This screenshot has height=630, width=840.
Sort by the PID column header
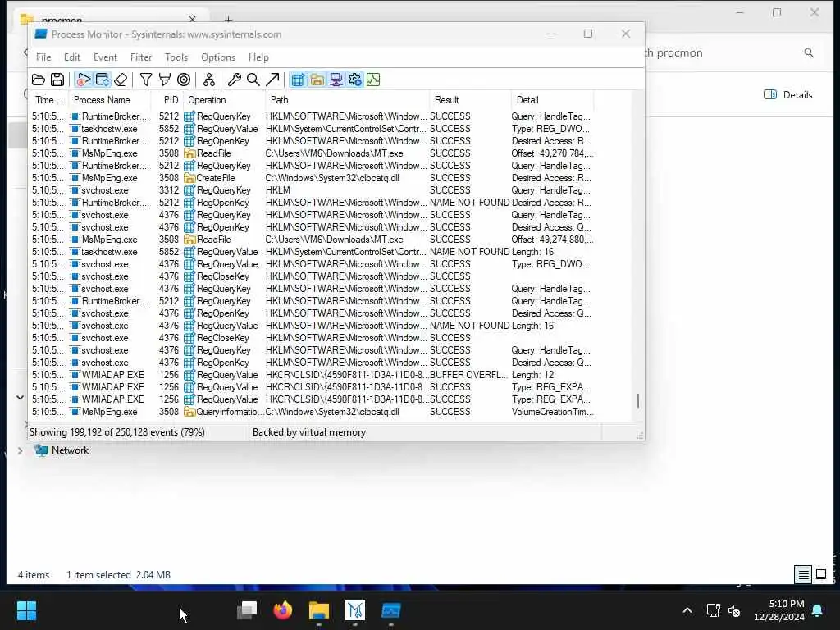pyautogui.click(x=167, y=100)
